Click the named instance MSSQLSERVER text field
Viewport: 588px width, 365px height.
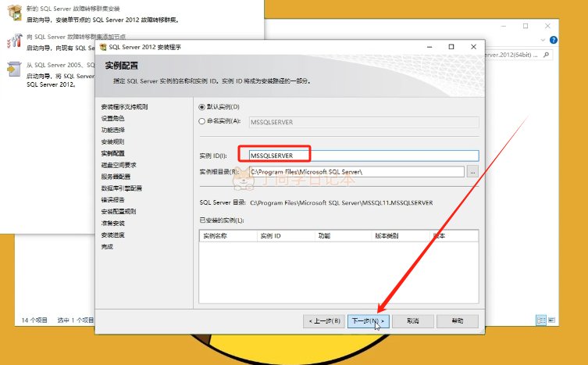364,122
